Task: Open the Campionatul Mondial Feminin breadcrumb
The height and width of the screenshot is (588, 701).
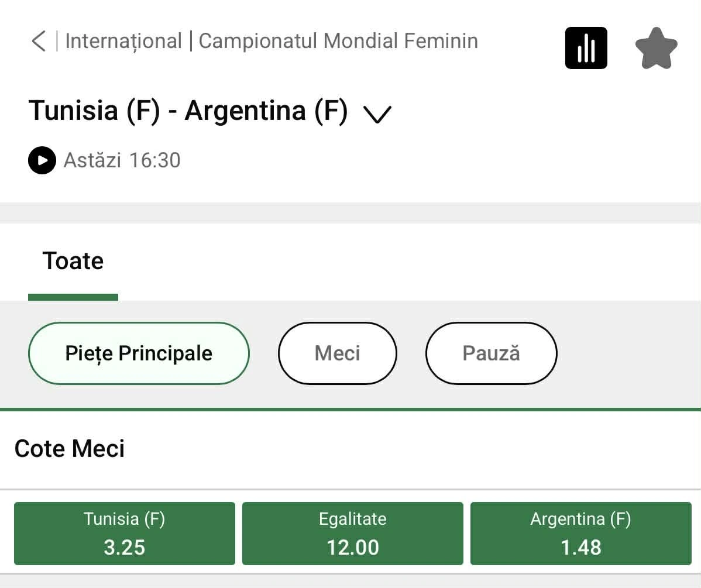Action: coord(338,40)
